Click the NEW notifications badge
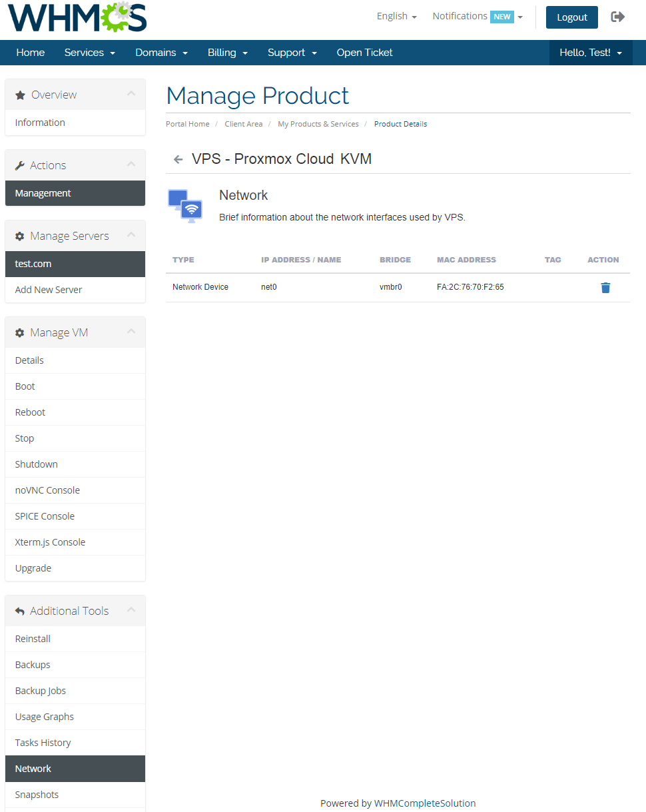Screen dimensions: 646x812 [502, 17]
